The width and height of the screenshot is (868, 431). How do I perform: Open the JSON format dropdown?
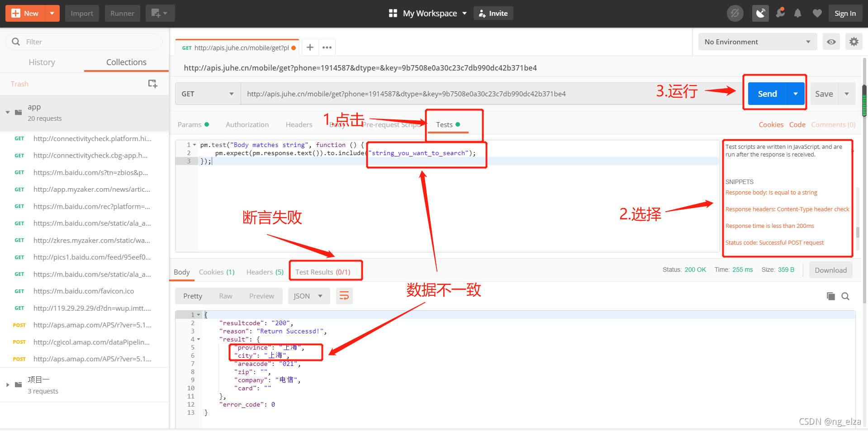(308, 296)
